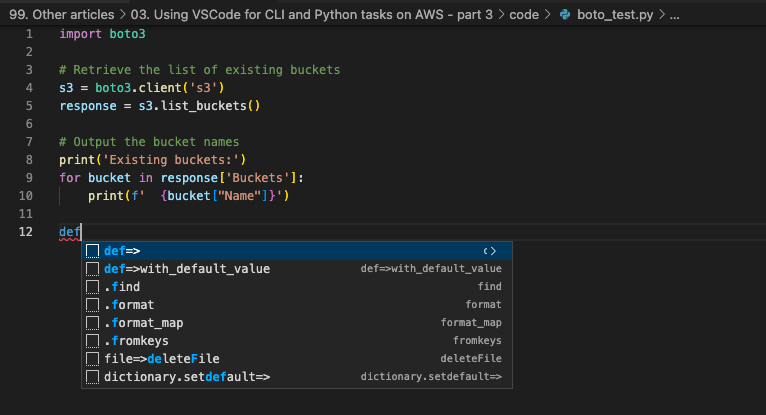The image size is (766, 415).
Task: Click 'deleteFile' detail label in suggestions
Action: pyautogui.click(x=471, y=359)
